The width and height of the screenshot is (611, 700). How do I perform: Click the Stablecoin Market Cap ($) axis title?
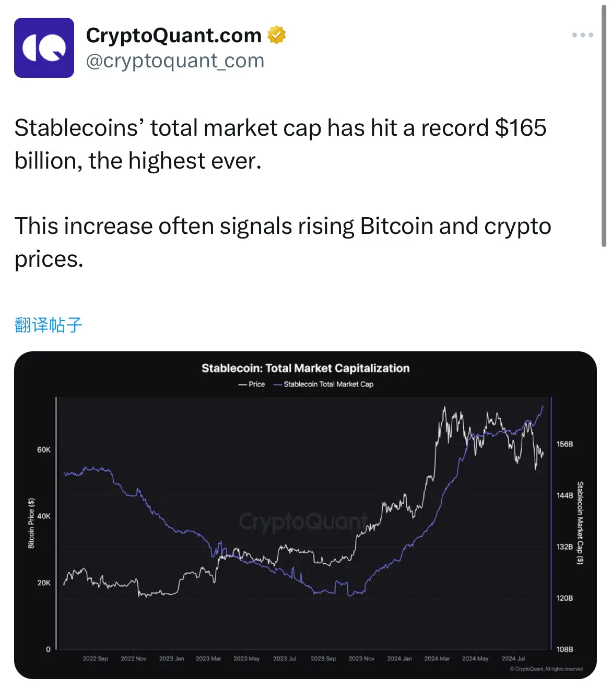point(580,523)
